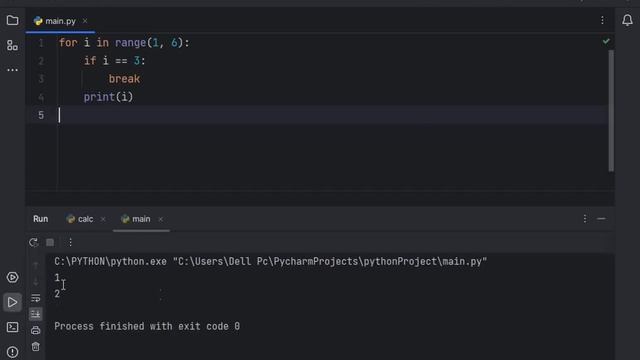
Task: Toggle soft-wrap in run console
Action: coord(36,298)
